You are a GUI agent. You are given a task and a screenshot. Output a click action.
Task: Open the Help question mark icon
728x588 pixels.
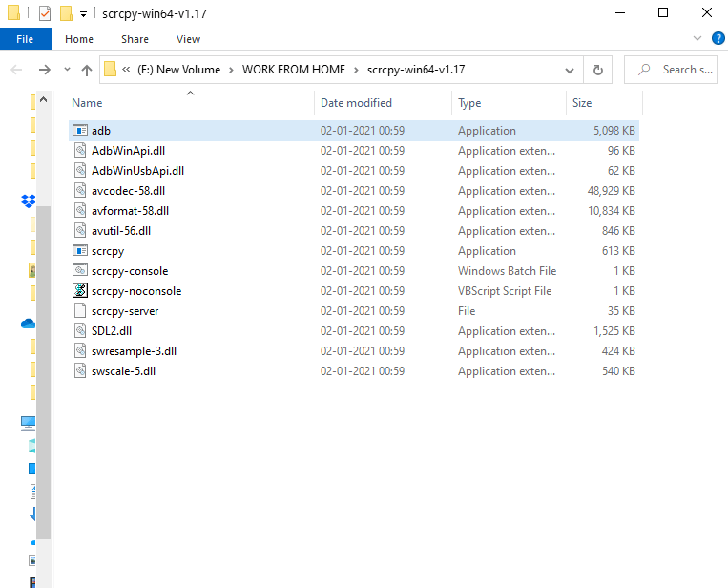[x=718, y=38]
